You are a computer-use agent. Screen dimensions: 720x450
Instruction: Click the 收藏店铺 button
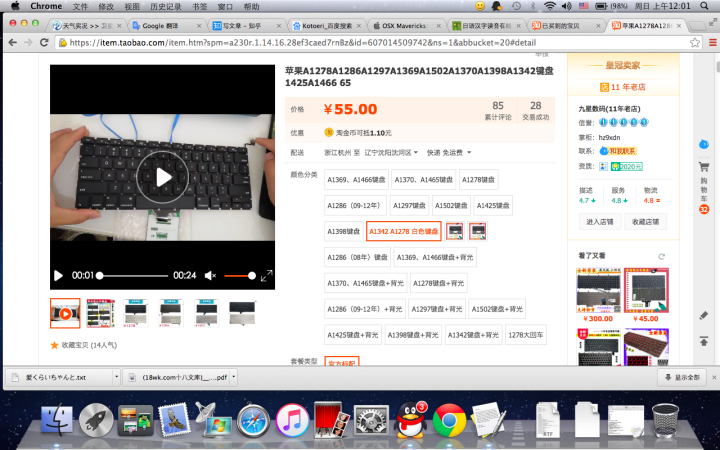pos(646,222)
